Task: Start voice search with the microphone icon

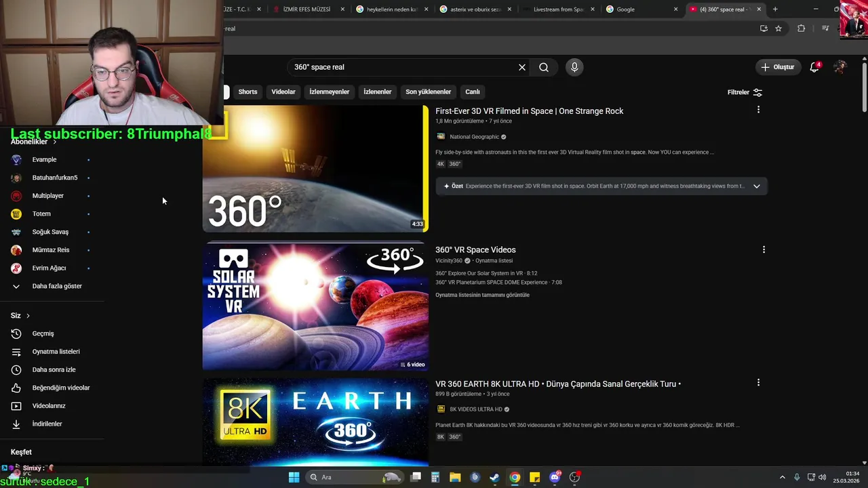Action: click(574, 67)
